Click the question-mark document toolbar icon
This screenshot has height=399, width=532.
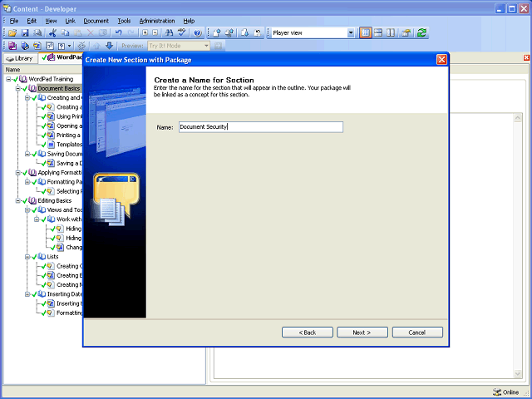(x=62, y=46)
